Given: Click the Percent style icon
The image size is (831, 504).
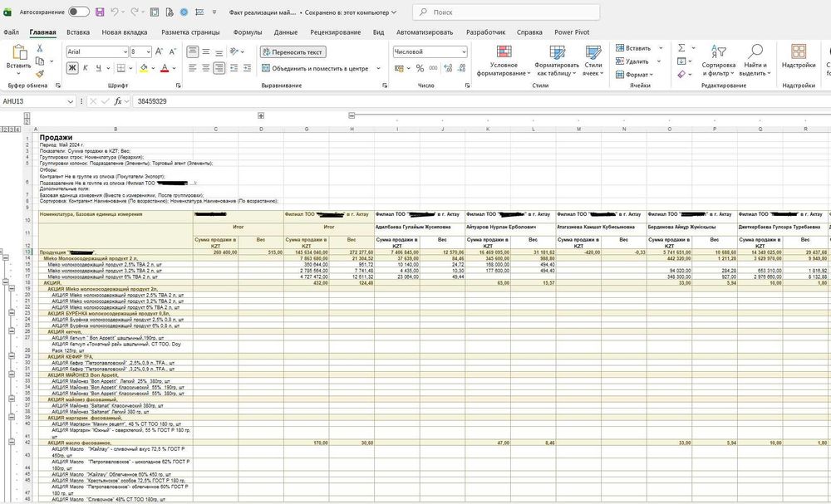Looking at the screenshot, I should click(x=420, y=68).
